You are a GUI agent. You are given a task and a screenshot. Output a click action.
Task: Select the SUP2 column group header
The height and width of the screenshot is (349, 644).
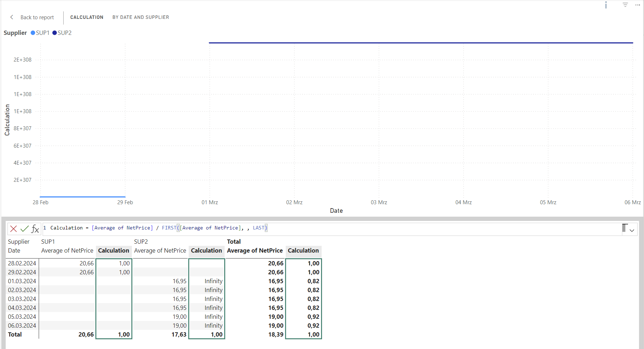coord(141,242)
